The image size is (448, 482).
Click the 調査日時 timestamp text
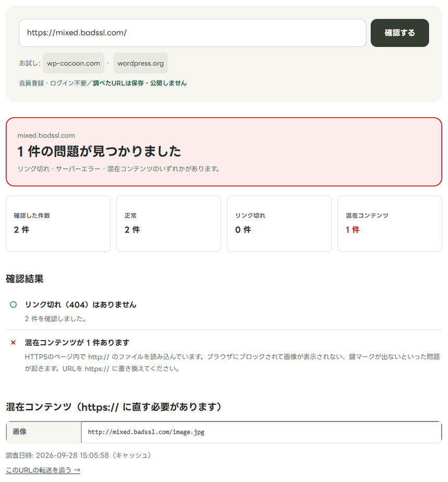point(79,455)
